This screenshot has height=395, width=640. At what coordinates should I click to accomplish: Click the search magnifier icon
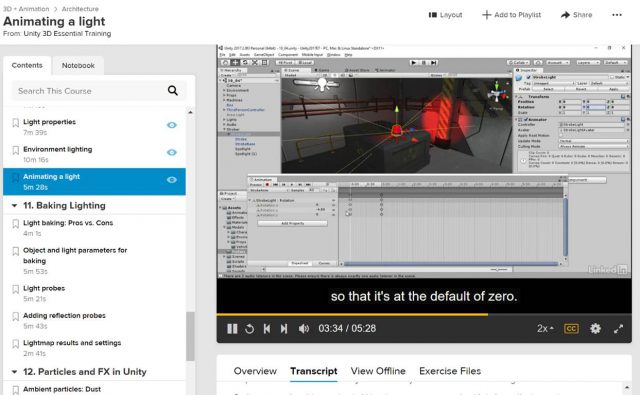(173, 91)
